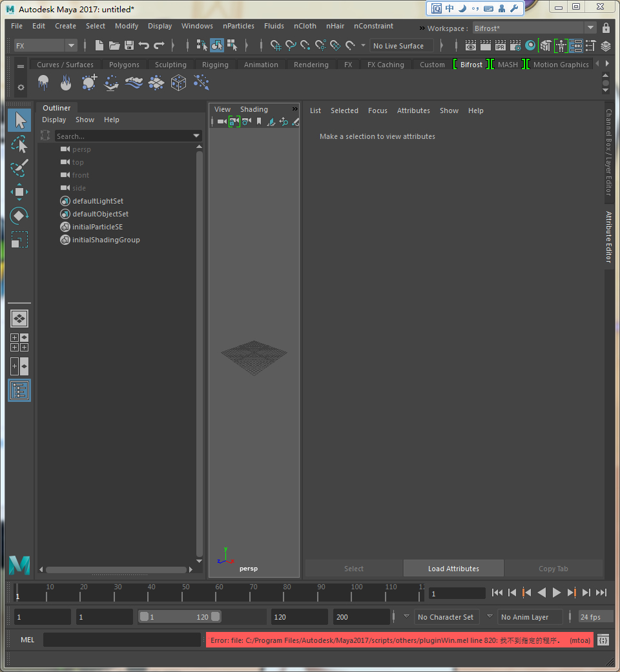Click timeline at frame 60

click(x=216, y=593)
